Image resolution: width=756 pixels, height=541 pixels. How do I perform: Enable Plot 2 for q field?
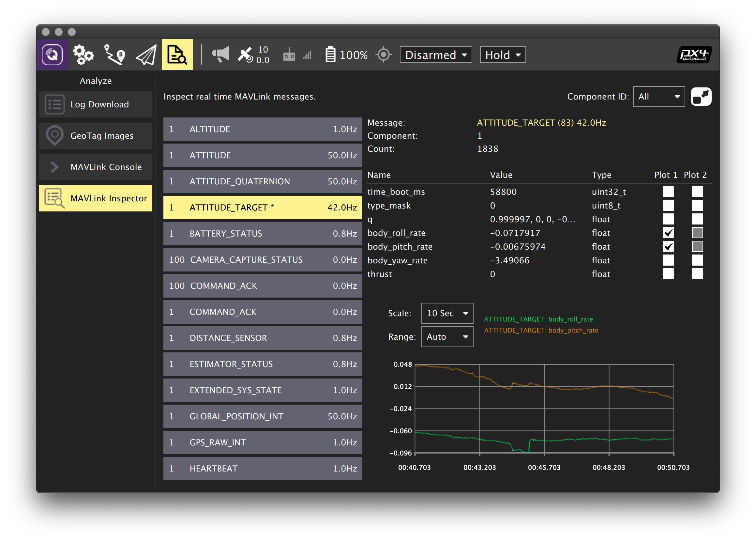click(x=697, y=219)
